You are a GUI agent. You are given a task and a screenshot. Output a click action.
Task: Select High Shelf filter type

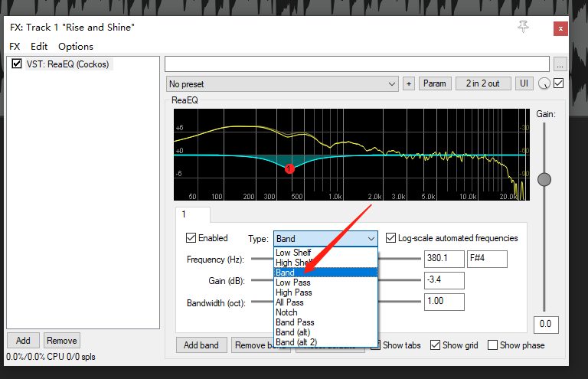tap(325, 263)
